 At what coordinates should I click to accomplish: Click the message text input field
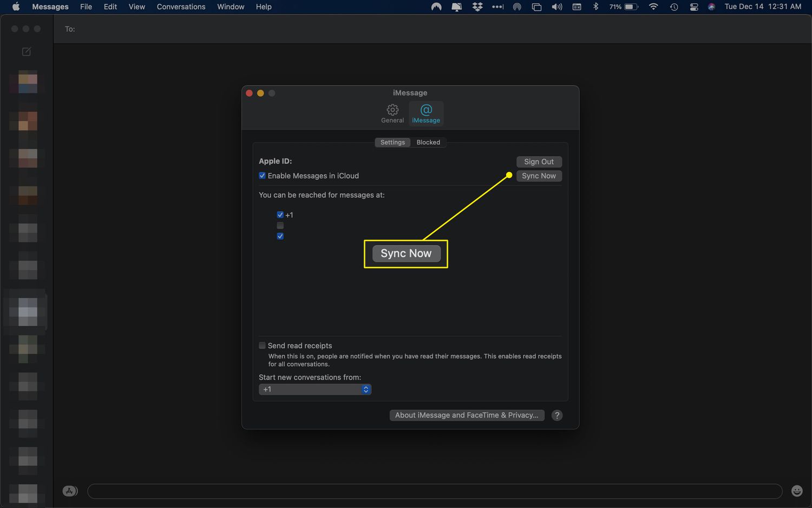(x=435, y=491)
